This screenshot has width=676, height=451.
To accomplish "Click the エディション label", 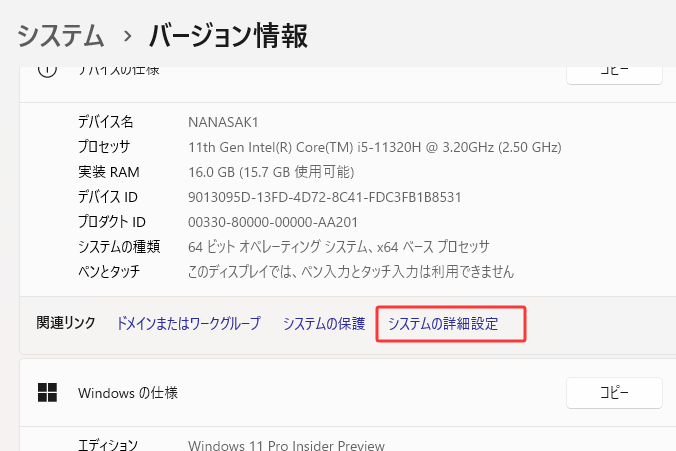I will [x=108, y=445].
